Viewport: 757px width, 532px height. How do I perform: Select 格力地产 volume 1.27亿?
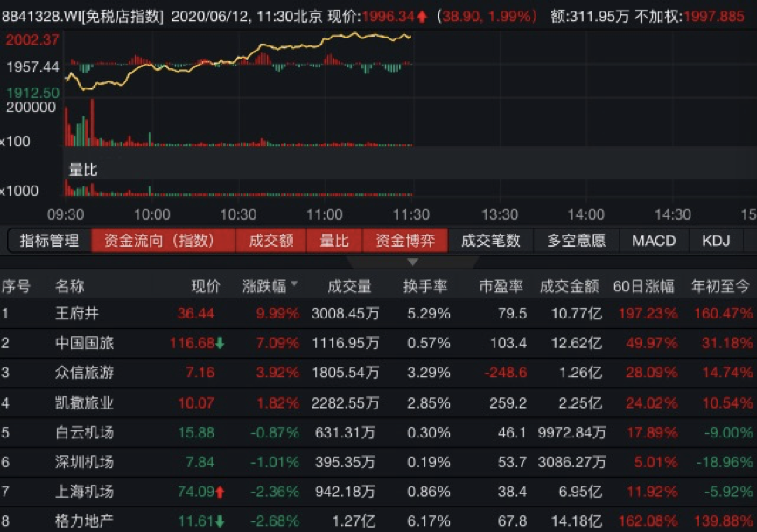click(354, 521)
